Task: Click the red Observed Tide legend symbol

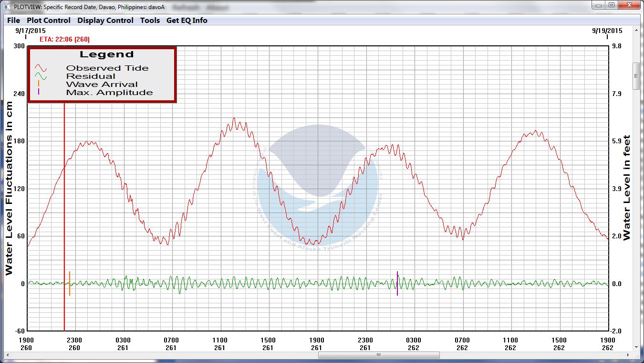Action: (42, 68)
